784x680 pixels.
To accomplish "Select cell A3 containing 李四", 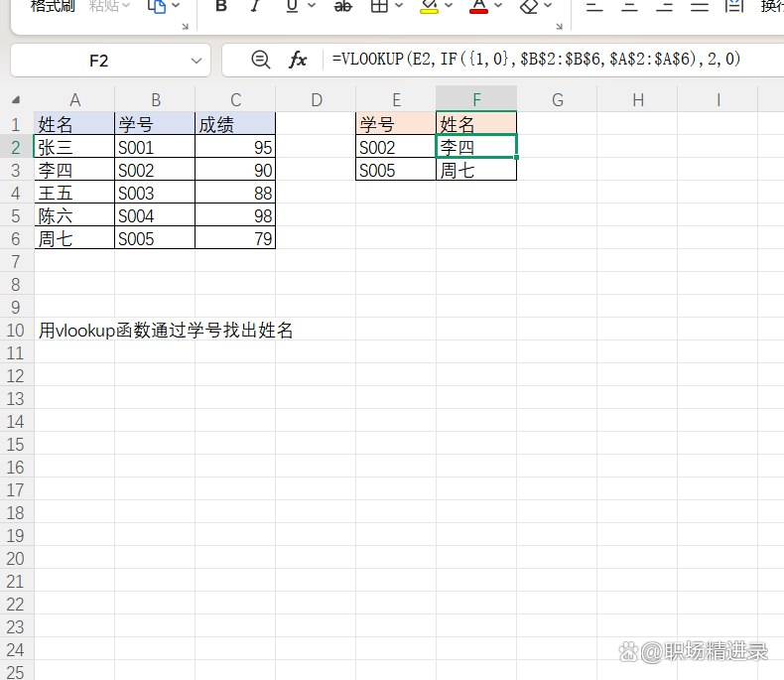I will (x=74, y=170).
